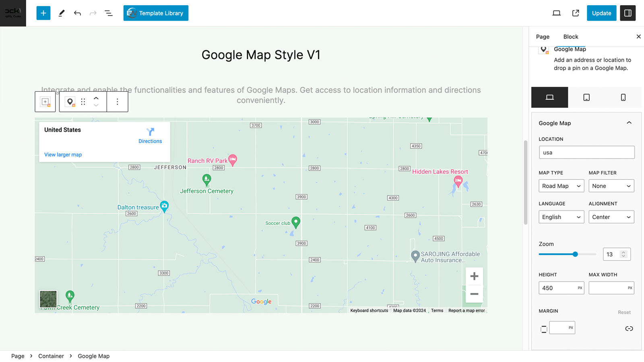Move the block down

coord(96,105)
